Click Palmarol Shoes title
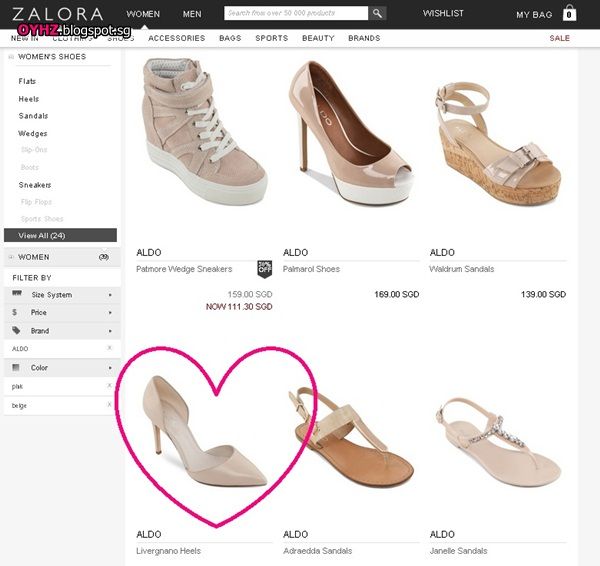 pyautogui.click(x=311, y=269)
